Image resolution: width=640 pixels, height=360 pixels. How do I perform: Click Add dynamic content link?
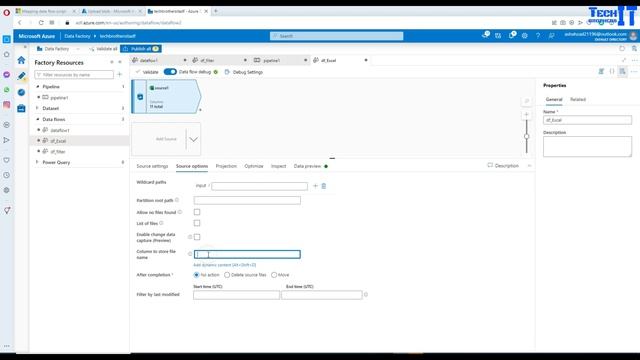coord(224,265)
